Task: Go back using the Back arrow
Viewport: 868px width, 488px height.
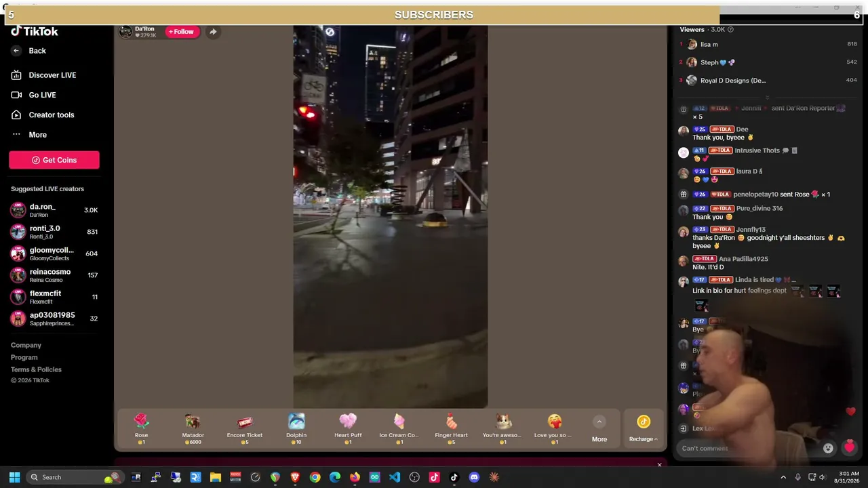Action: [28, 51]
